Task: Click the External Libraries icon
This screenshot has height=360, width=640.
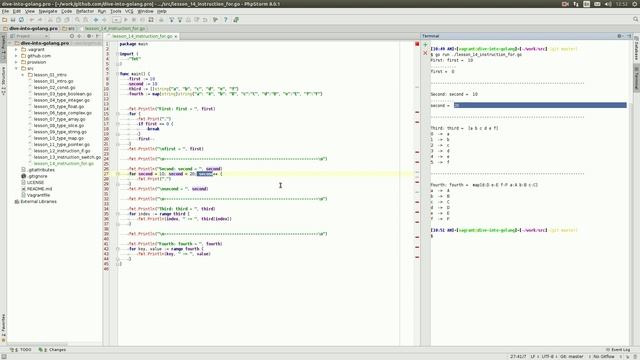Action: [x=17, y=202]
